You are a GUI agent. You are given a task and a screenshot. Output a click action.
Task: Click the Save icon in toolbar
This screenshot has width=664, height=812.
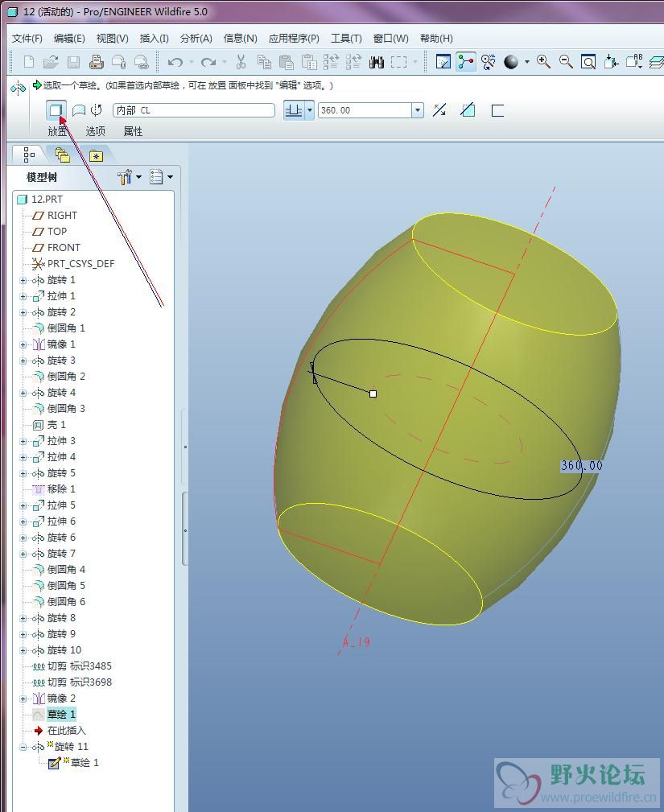coord(73,62)
